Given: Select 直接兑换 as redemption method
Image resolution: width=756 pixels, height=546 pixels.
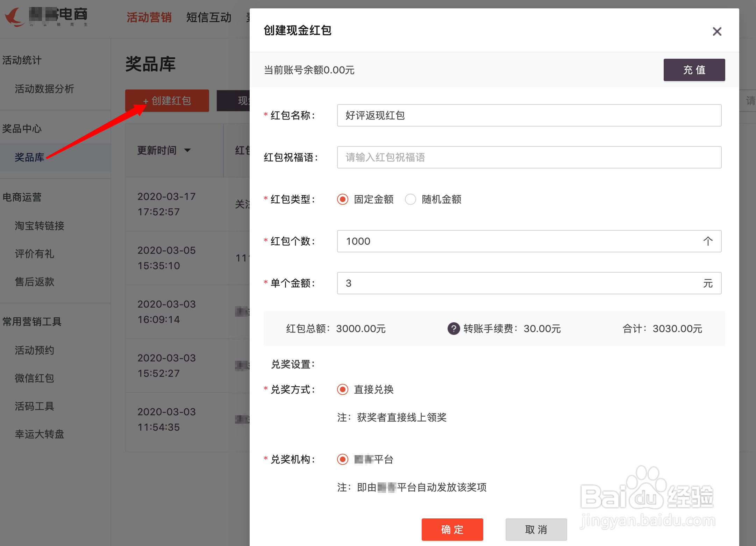Looking at the screenshot, I should (x=342, y=389).
